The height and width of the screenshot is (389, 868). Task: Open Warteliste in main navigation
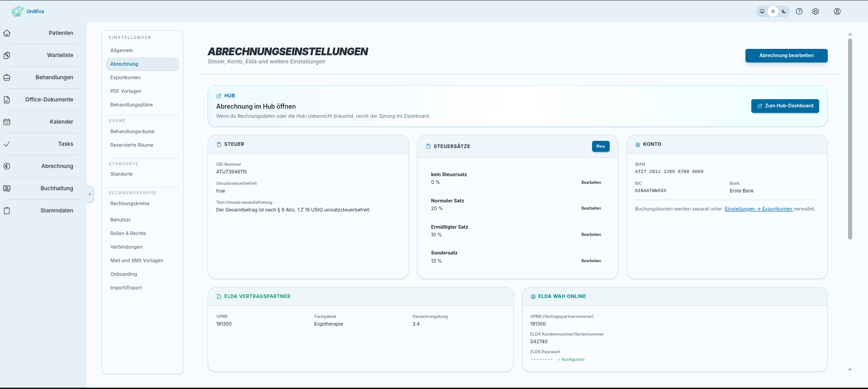60,55
